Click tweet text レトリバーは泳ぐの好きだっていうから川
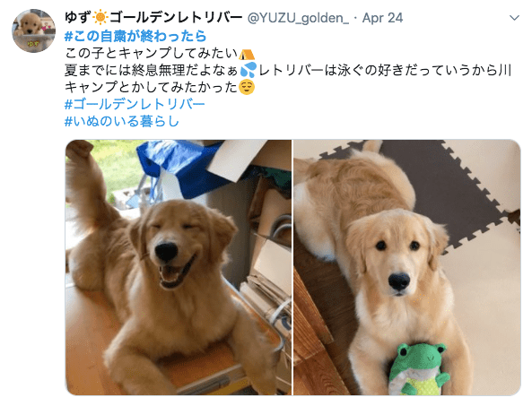The image size is (532, 406). [385, 70]
